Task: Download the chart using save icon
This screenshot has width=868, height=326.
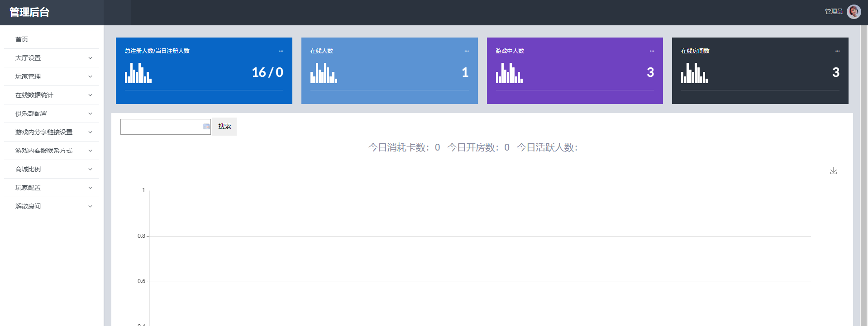Action: (x=834, y=170)
